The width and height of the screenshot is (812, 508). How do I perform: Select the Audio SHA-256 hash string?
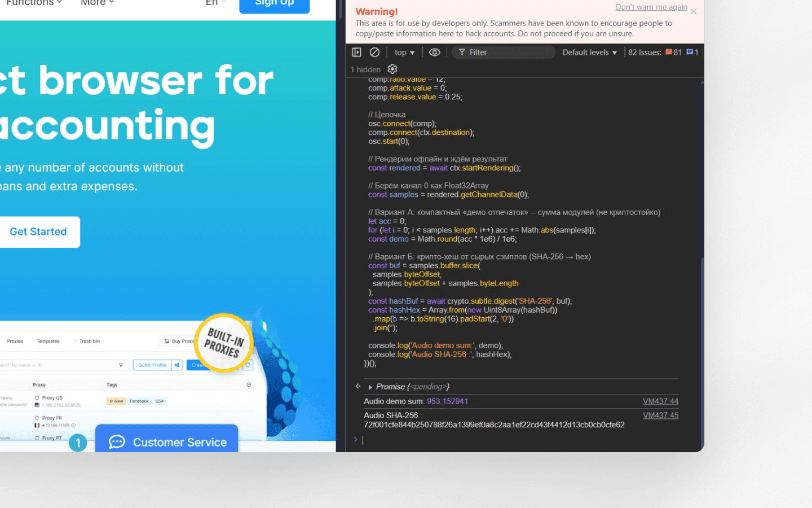(494, 425)
